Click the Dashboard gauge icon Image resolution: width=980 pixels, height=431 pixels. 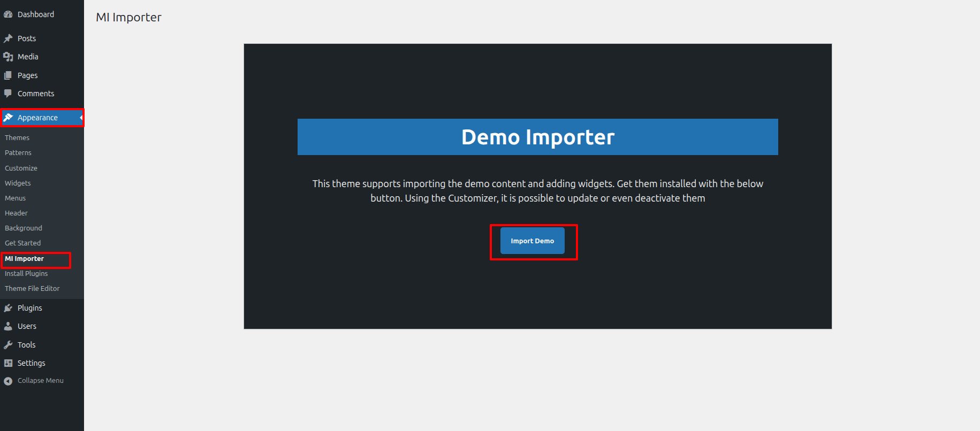8,14
